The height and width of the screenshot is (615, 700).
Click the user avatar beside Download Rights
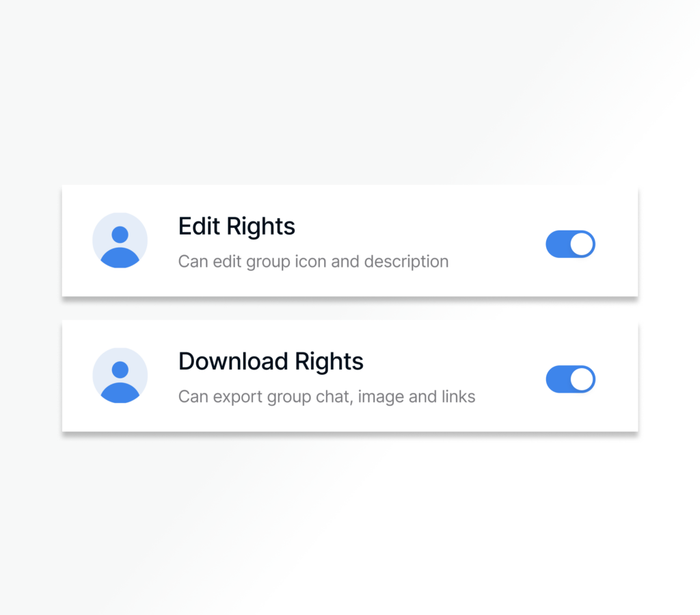click(x=120, y=376)
